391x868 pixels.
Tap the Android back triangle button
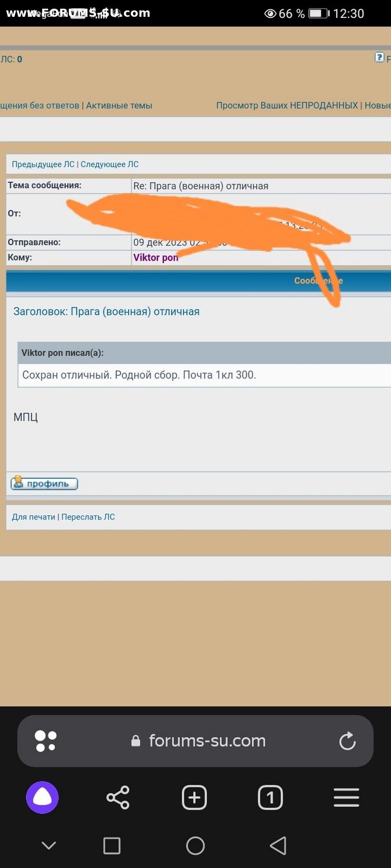tap(278, 845)
